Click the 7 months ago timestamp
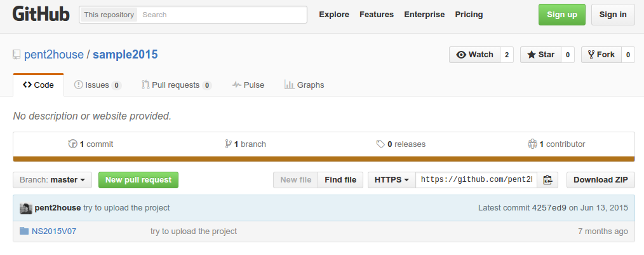This screenshot has height=255, width=644. [603, 231]
